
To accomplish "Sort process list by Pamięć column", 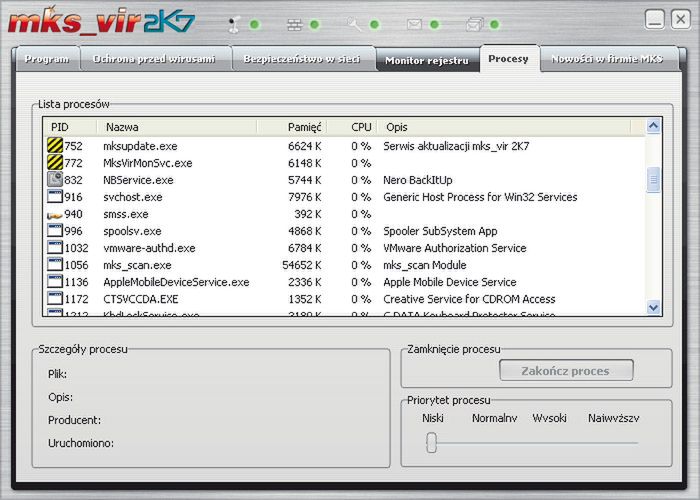I will 292,127.
